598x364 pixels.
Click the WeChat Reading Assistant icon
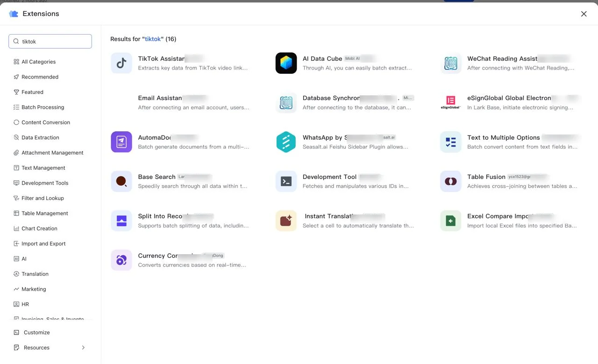[x=451, y=63]
